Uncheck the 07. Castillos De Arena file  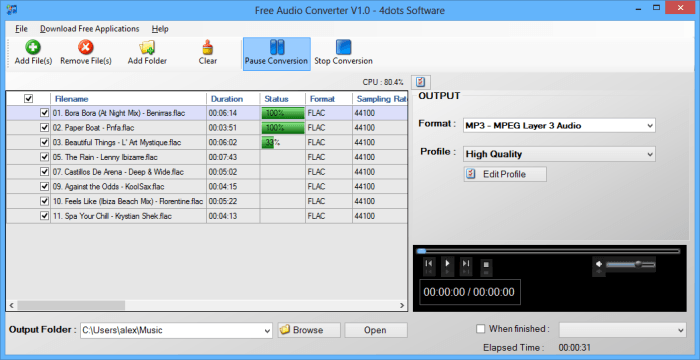point(44,172)
